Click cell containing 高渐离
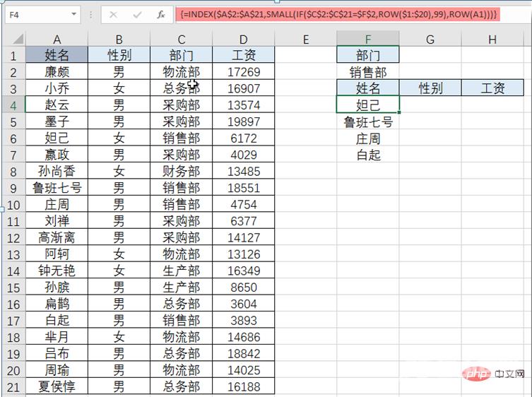 click(x=57, y=237)
